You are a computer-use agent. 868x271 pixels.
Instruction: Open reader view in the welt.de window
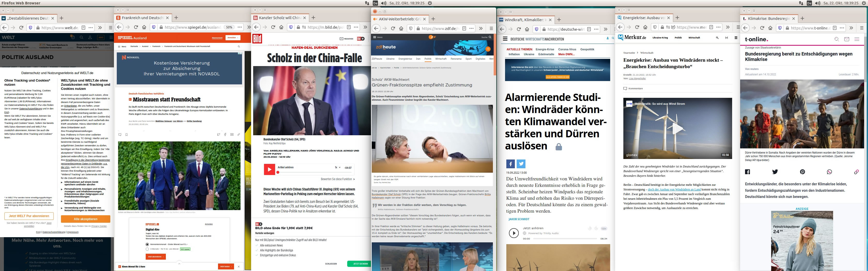(x=83, y=28)
